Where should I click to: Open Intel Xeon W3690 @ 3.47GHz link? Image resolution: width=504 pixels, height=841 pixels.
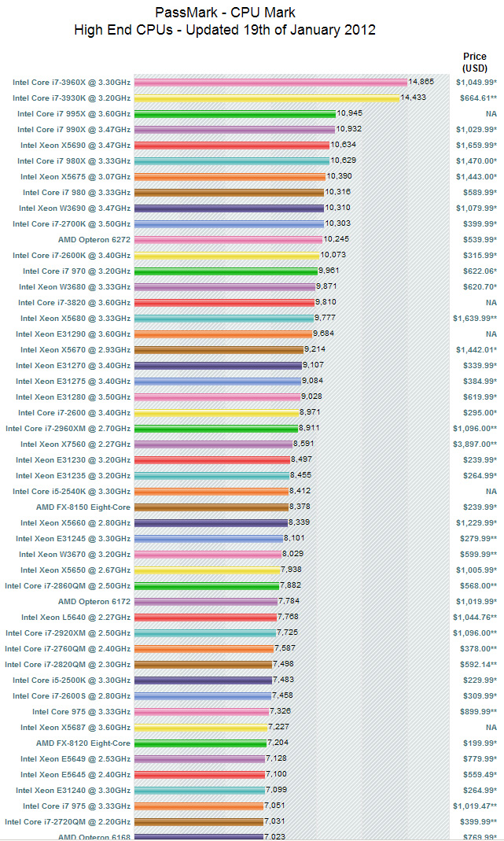(75, 208)
